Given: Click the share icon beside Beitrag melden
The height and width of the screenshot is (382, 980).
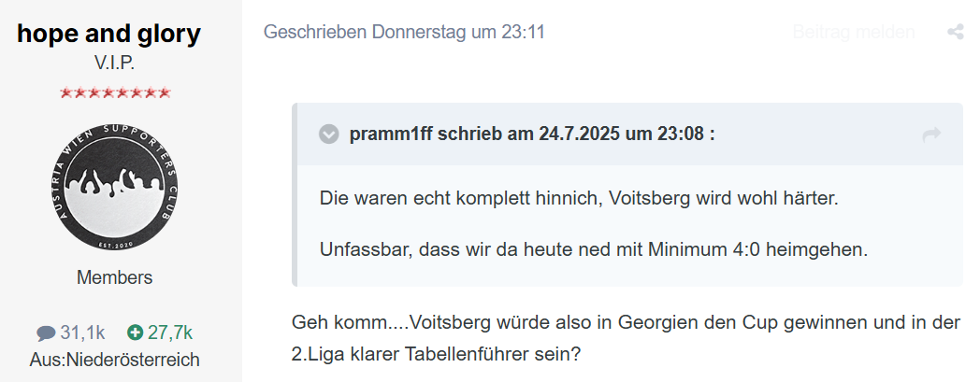Looking at the screenshot, I should [955, 32].
